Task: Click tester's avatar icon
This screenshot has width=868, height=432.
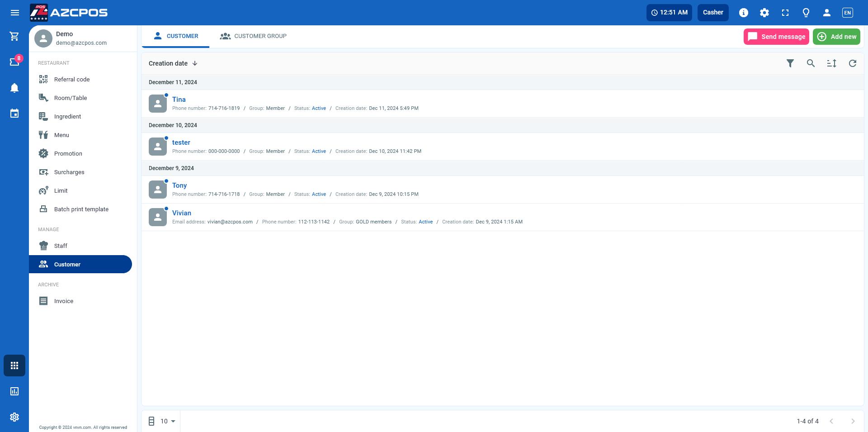Action: tap(158, 147)
